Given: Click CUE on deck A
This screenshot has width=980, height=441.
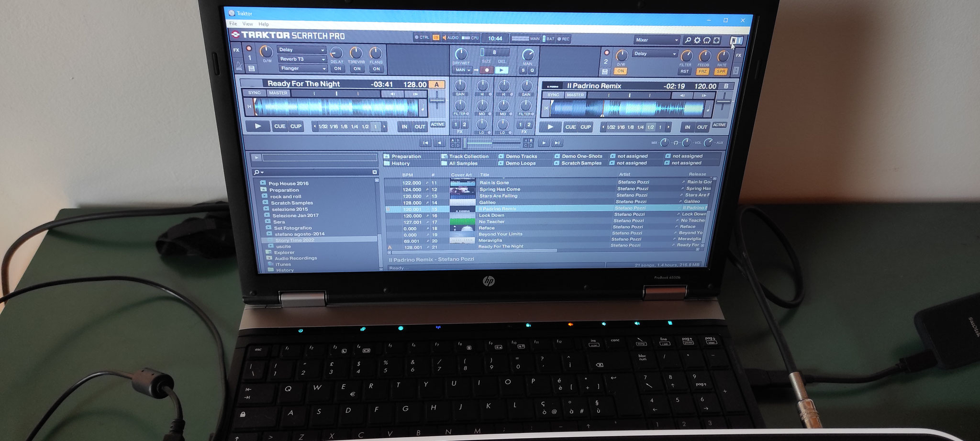Looking at the screenshot, I should 280,126.
